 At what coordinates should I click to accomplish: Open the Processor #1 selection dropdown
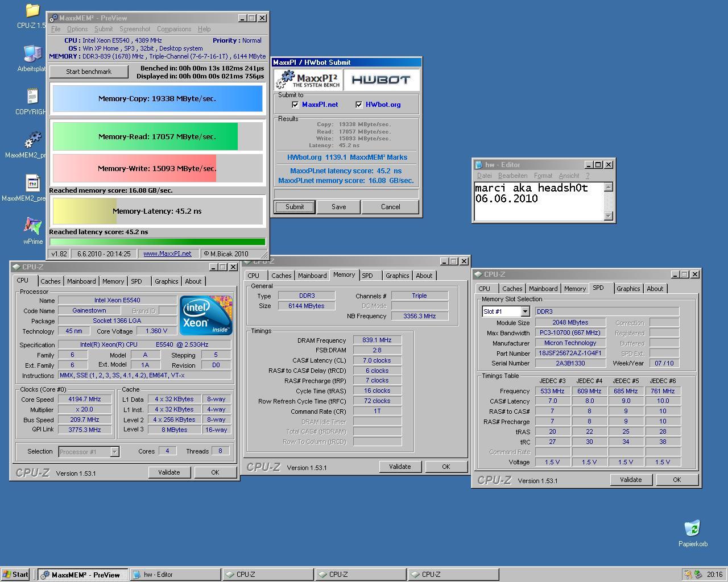(x=114, y=452)
